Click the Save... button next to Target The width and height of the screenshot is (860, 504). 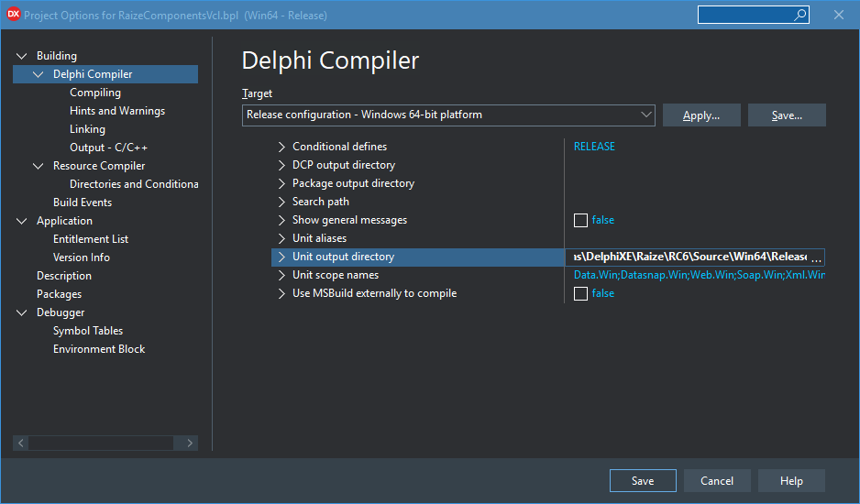(x=787, y=115)
